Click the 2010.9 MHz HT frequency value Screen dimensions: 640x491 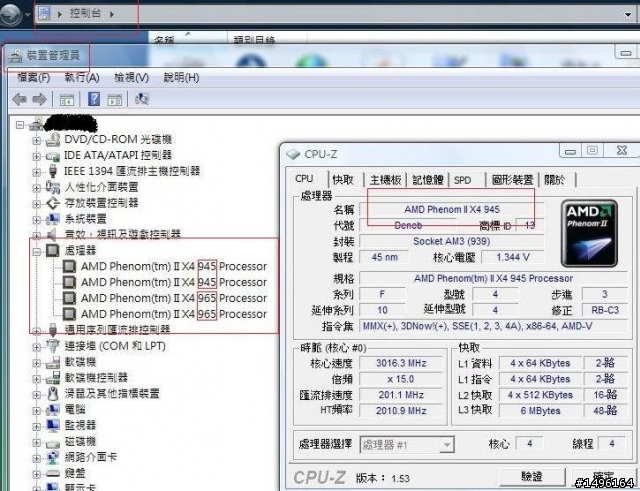tap(401, 411)
